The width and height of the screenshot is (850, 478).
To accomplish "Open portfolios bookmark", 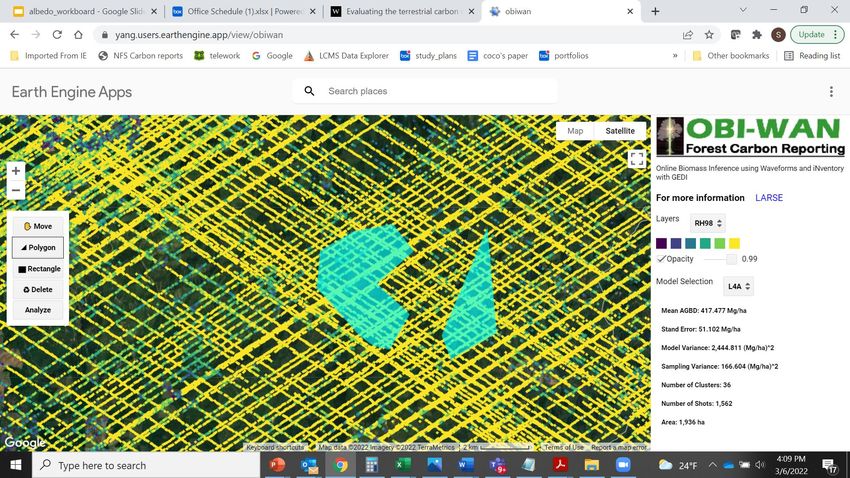I will [564, 56].
